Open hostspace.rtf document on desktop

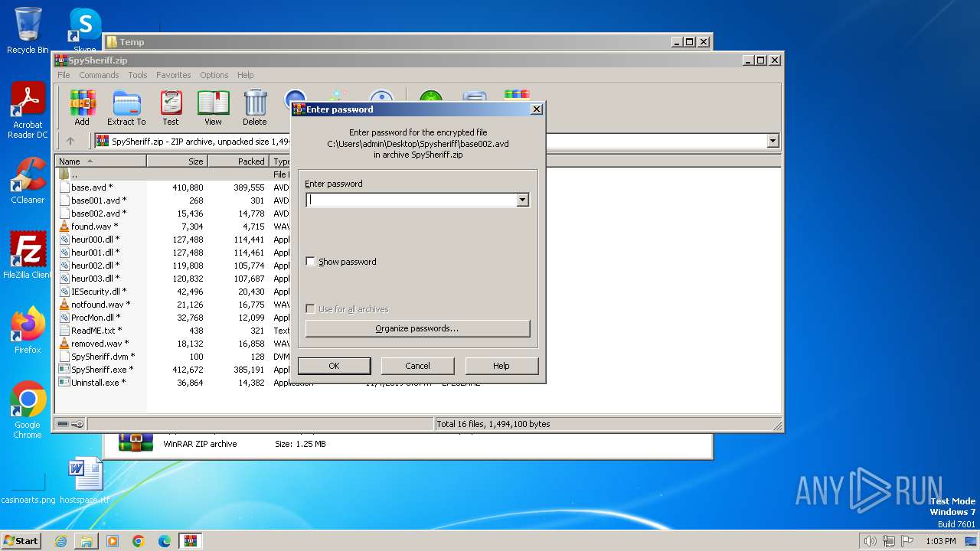pyautogui.click(x=84, y=481)
